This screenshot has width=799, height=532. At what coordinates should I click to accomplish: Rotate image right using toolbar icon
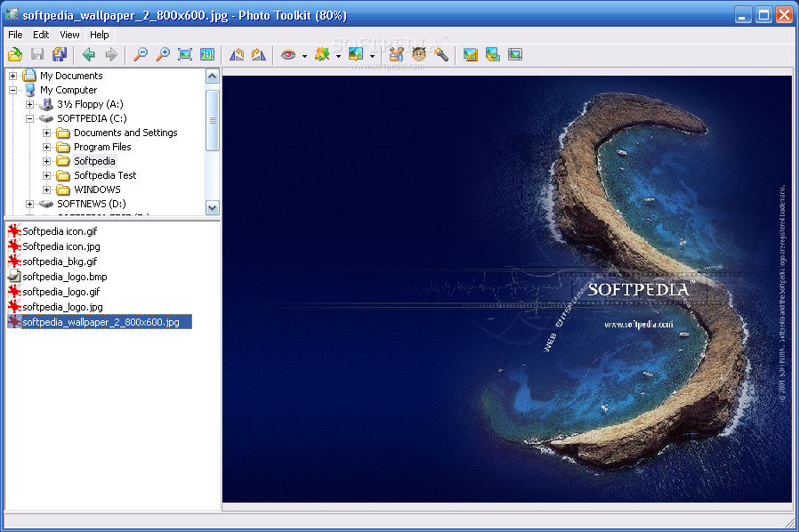259,54
